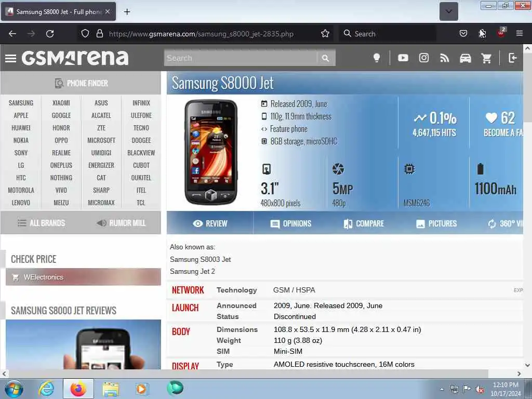The image size is (532, 399).
Task: Focus the GSMArena search field
Action: (241, 58)
